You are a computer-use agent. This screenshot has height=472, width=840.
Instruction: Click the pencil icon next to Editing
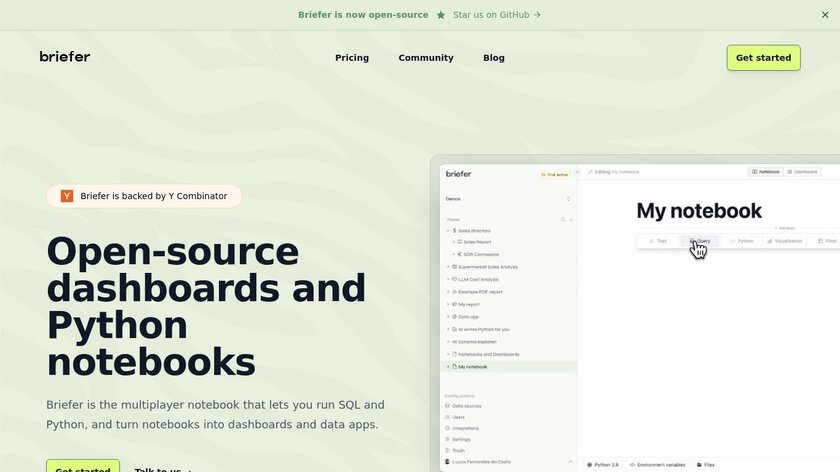click(x=590, y=172)
